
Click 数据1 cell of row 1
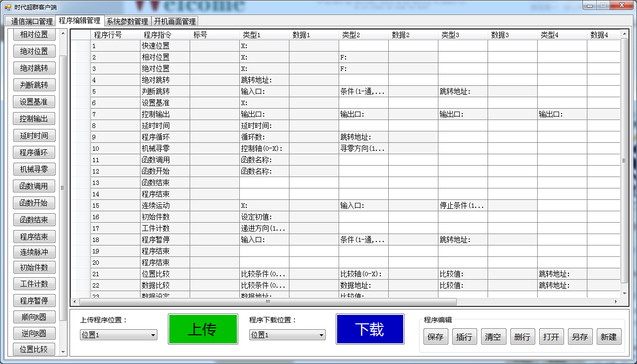(x=314, y=46)
